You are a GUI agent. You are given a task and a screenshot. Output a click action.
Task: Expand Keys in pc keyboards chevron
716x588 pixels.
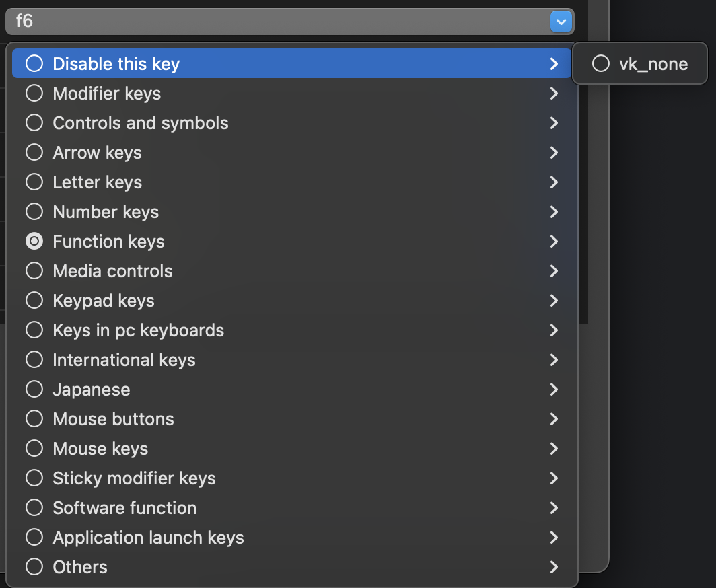[554, 330]
